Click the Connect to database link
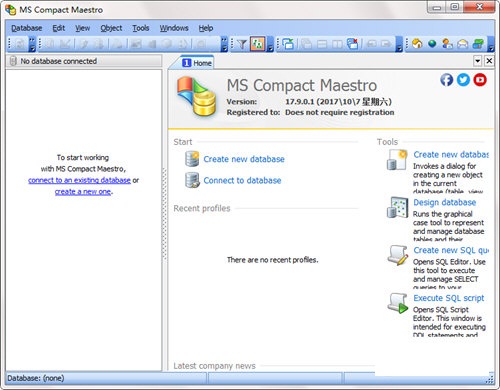The height and width of the screenshot is (390, 500). pos(242,180)
